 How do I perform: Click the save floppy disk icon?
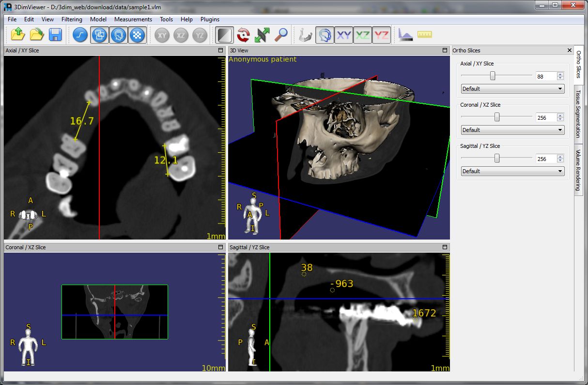pyautogui.click(x=55, y=35)
